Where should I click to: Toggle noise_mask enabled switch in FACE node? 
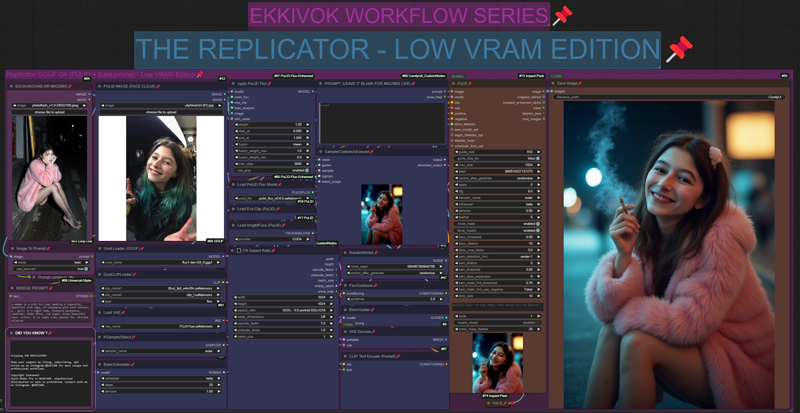click(538, 224)
